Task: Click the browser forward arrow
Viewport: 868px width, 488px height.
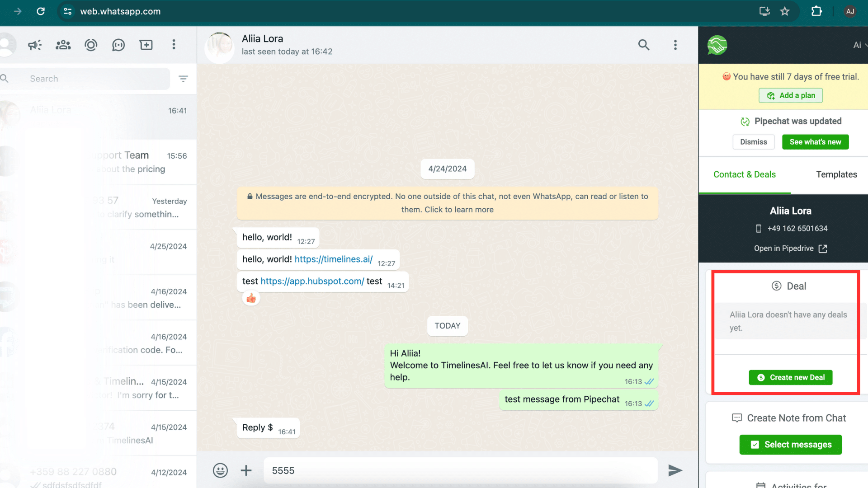Action: [x=18, y=11]
